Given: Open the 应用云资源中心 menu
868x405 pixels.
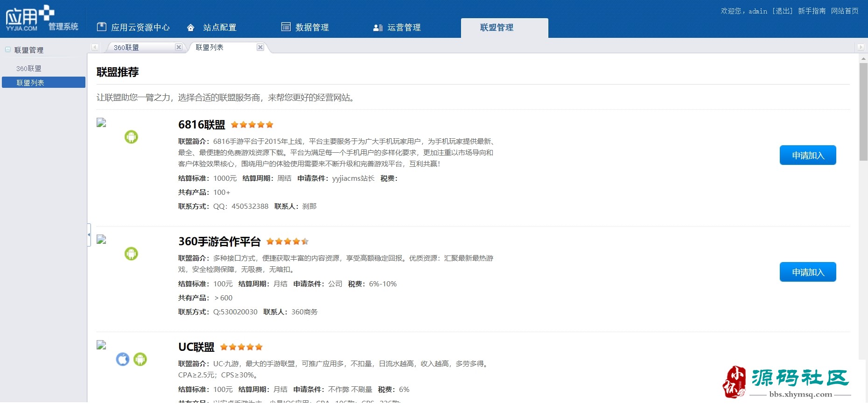Looking at the screenshot, I should coord(133,28).
